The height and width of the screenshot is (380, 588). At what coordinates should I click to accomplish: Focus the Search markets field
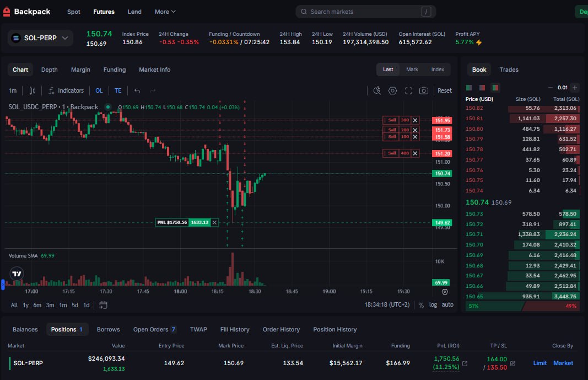[365, 12]
